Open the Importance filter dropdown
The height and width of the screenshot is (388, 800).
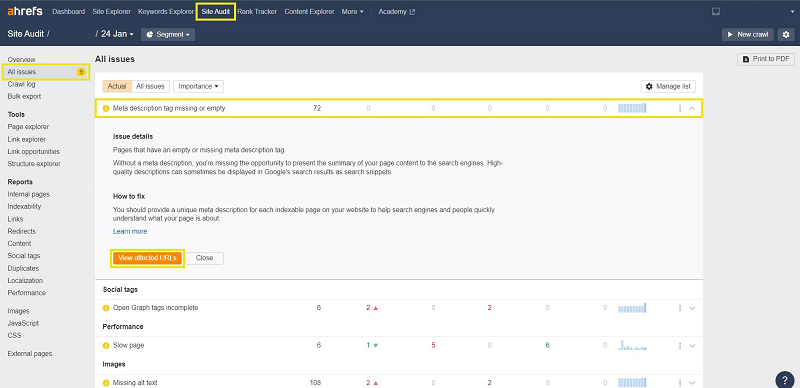point(198,86)
